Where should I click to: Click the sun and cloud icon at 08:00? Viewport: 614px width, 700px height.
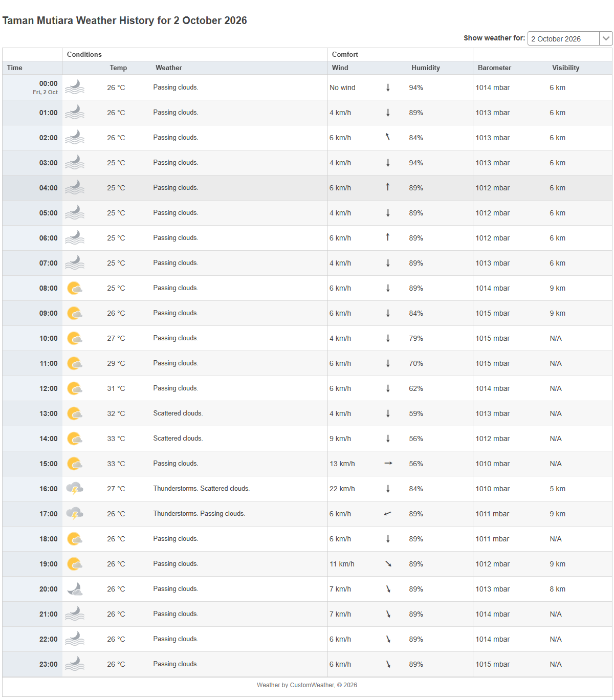click(75, 288)
